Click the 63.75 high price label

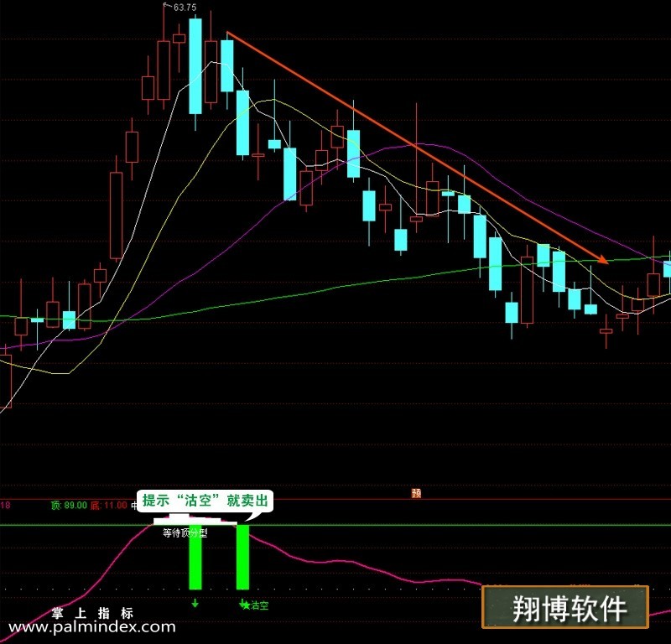(185, 8)
